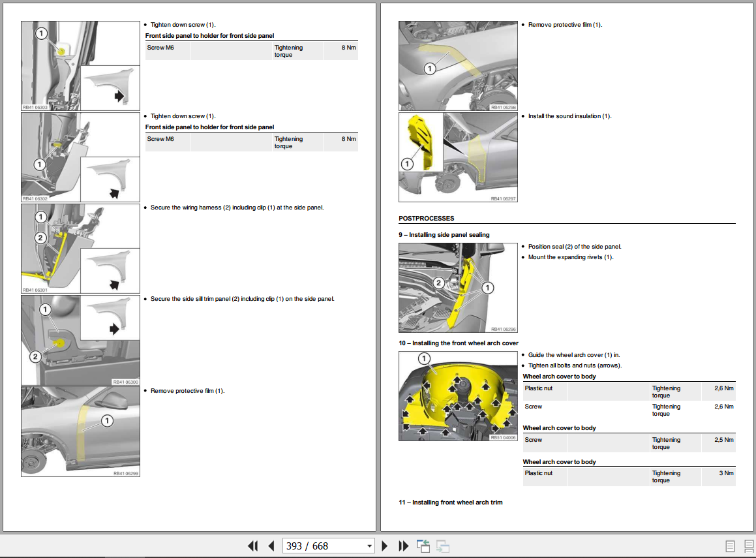
Task: Go back to the previous view
Action: 423,546
